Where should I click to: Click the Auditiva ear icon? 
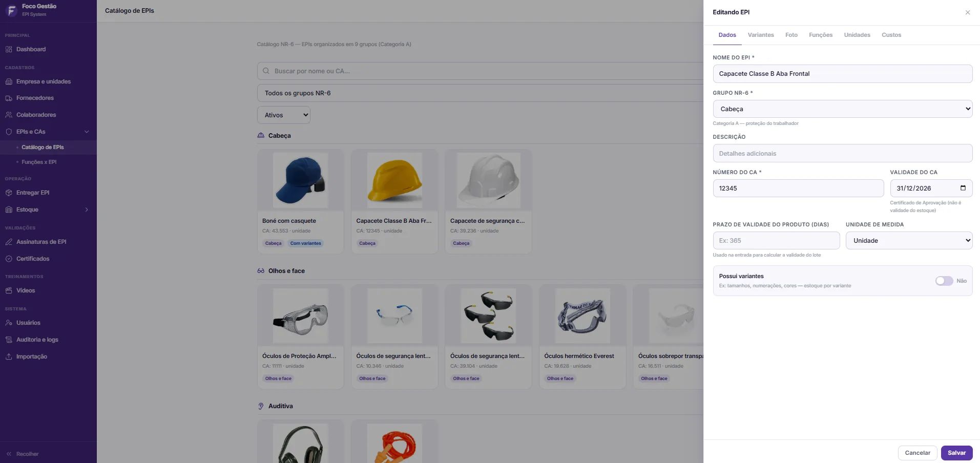tap(261, 406)
